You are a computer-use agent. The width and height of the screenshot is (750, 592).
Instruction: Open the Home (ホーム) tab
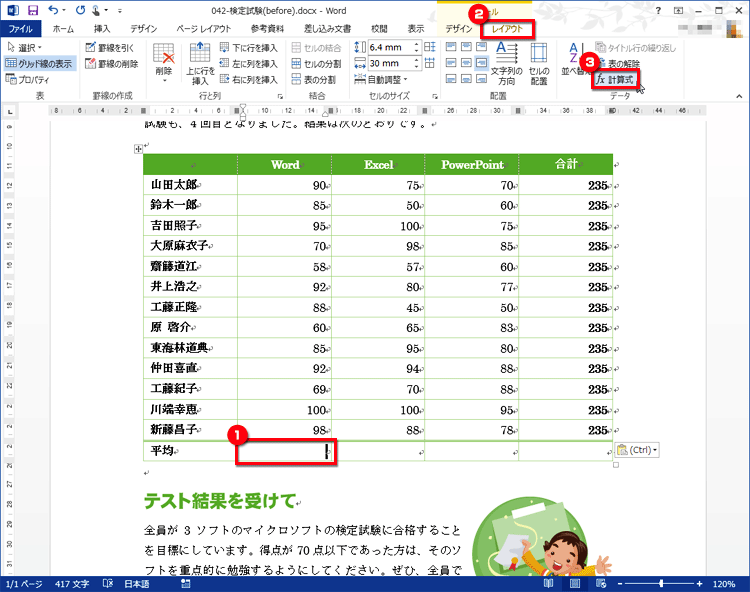click(63, 29)
